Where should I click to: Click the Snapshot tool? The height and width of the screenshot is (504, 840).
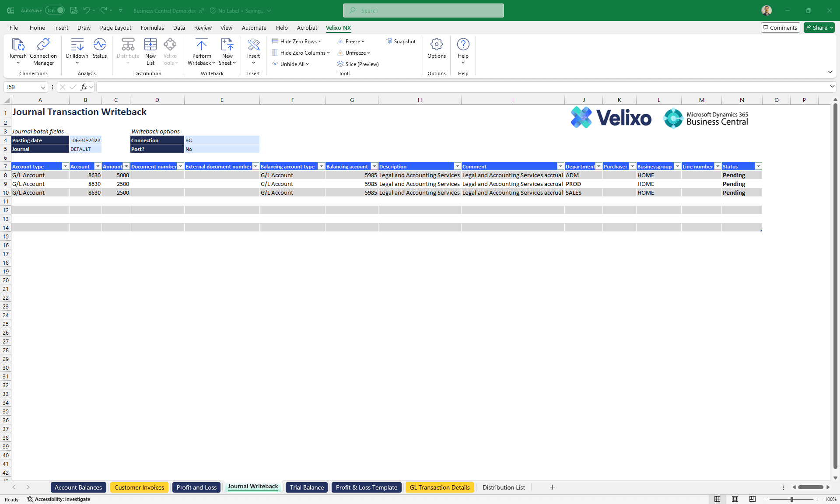click(x=401, y=42)
